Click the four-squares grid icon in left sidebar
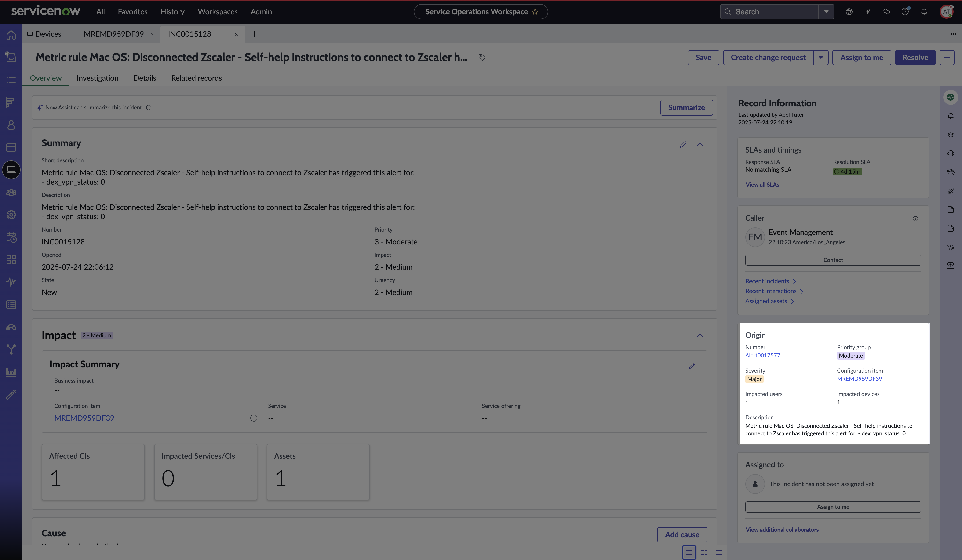Image resolution: width=962 pixels, height=560 pixels. coord(11,260)
